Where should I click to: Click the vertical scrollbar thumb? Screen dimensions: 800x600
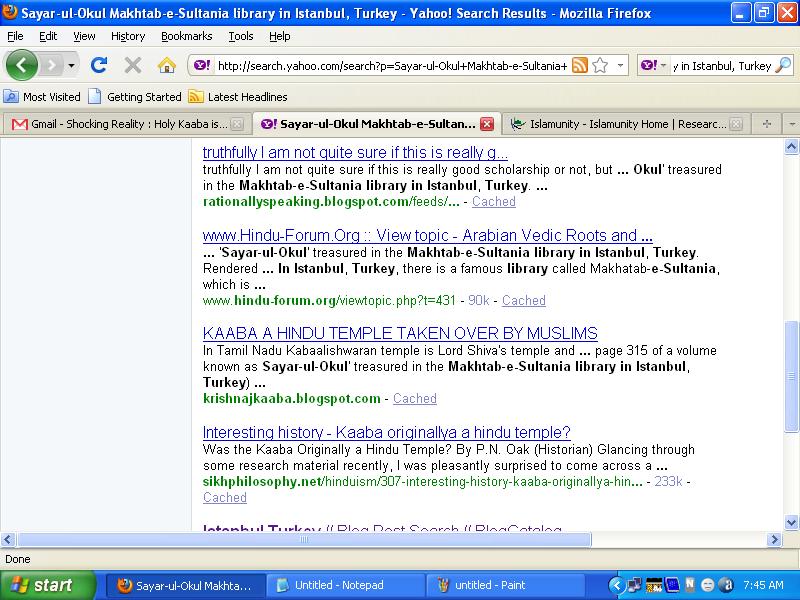tap(791, 376)
